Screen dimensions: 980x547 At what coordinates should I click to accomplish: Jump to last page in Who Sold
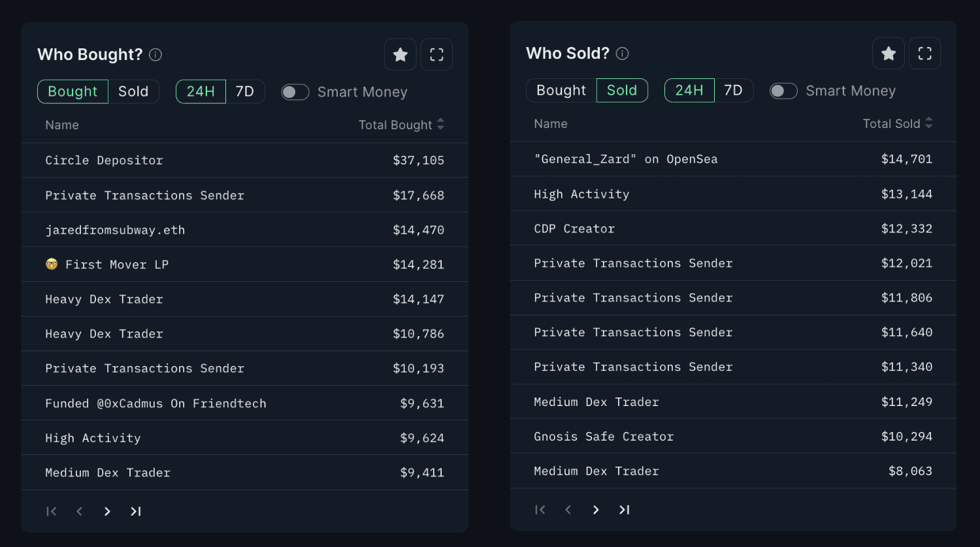click(624, 510)
